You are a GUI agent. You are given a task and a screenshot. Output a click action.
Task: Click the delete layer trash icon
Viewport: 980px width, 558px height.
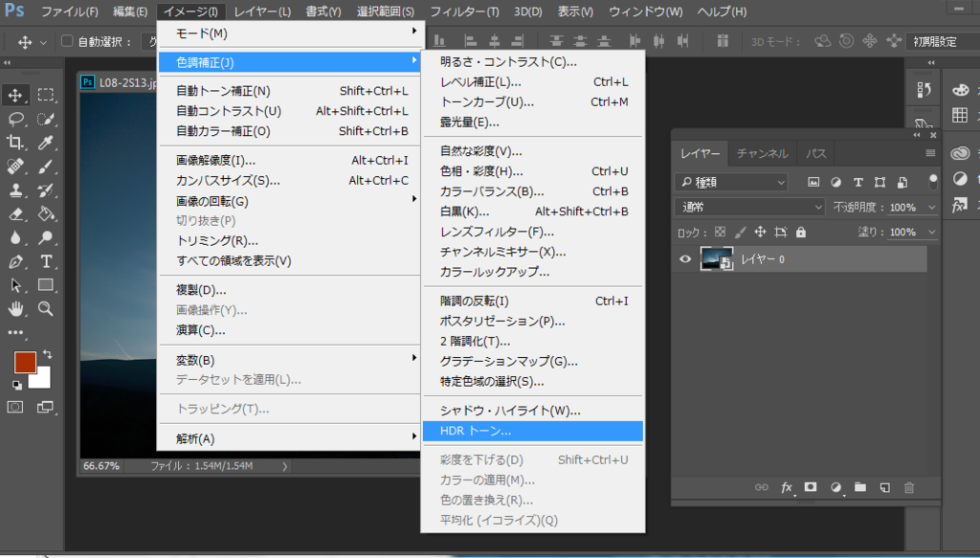coord(909,487)
